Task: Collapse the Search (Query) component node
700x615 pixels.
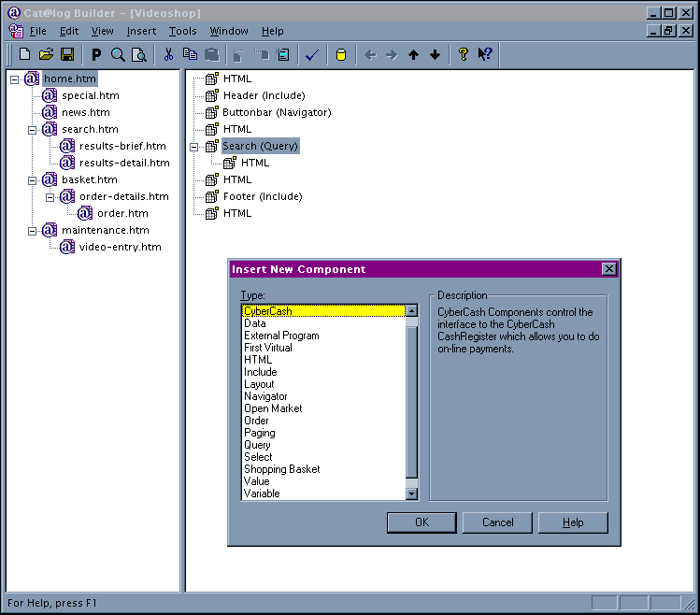Action: click(194, 146)
